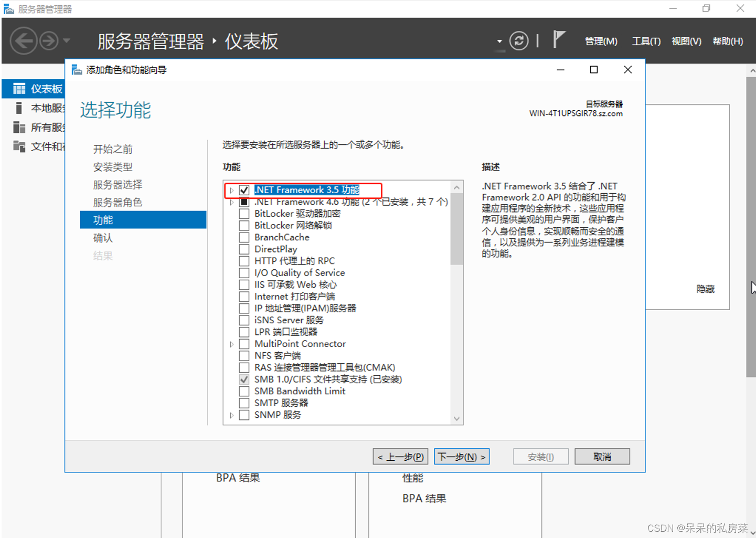Click the 文件和存储服务 sidebar icon
This screenshot has height=538, width=756.
(x=19, y=146)
